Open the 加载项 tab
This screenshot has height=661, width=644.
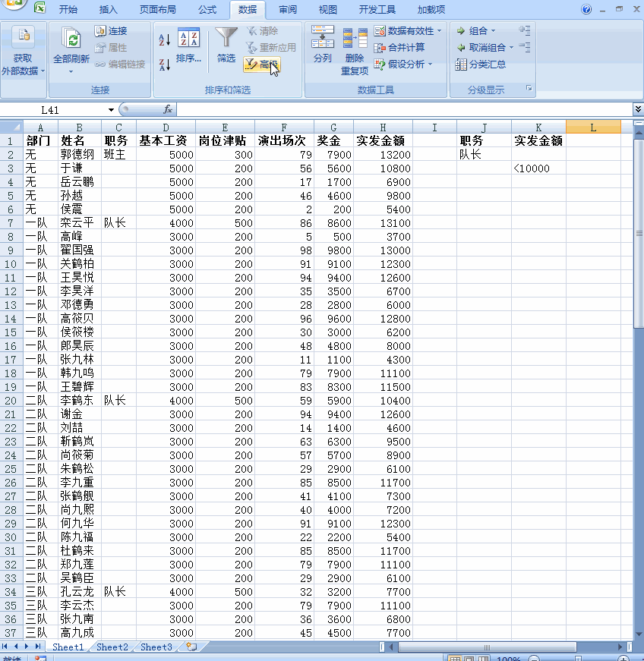[431, 9]
